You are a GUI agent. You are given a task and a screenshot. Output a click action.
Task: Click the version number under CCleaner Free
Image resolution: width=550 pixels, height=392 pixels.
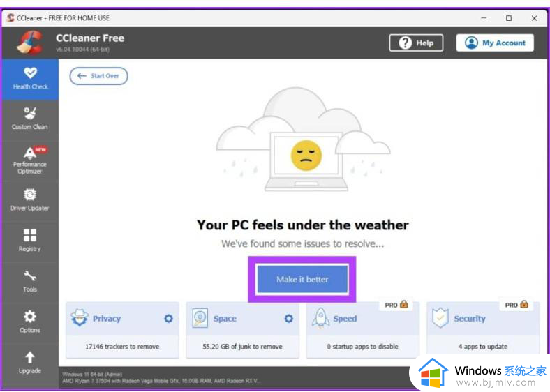point(82,50)
